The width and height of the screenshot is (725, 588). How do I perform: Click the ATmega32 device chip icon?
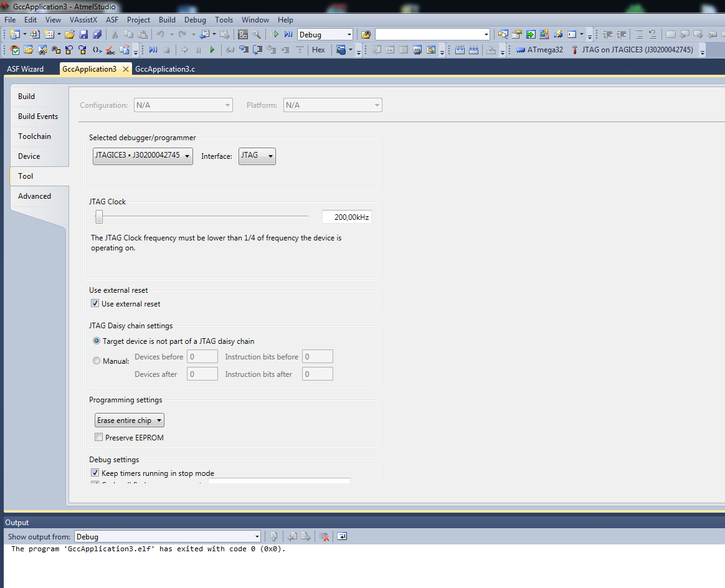[521, 50]
